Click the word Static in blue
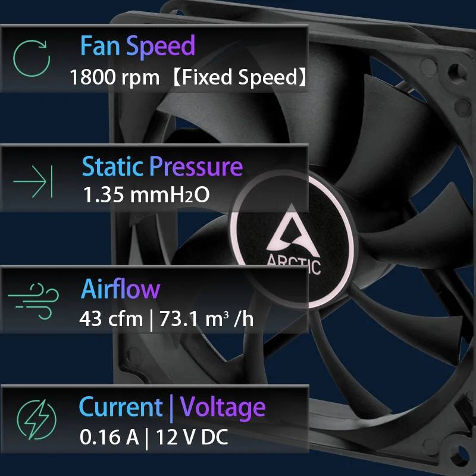The image size is (476, 476). click(112, 167)
